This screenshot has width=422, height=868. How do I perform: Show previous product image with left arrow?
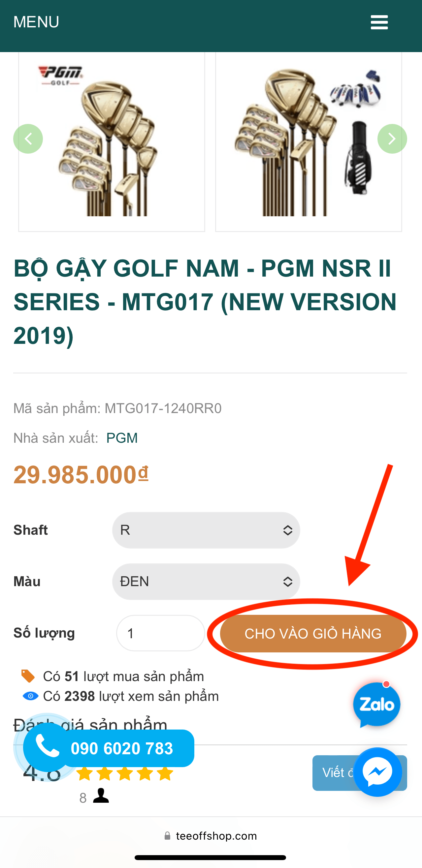[x=28, y=139]
